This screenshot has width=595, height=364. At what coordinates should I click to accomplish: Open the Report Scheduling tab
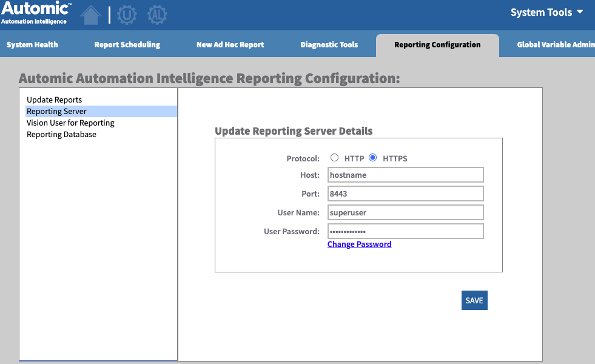tap(127, 44)
